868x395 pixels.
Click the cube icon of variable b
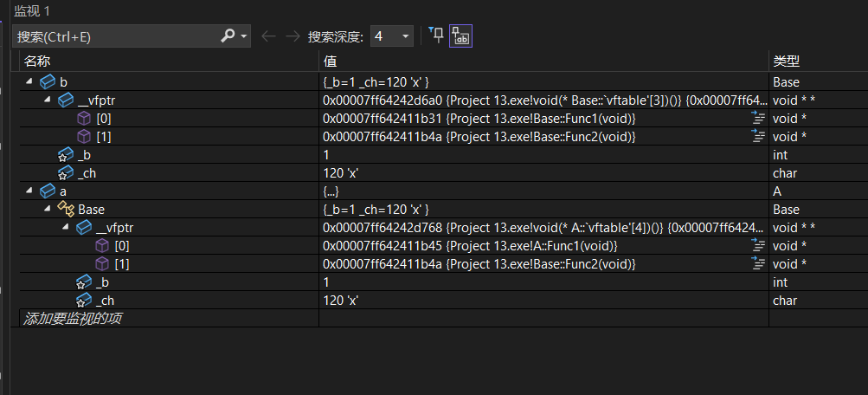[48, 82]
